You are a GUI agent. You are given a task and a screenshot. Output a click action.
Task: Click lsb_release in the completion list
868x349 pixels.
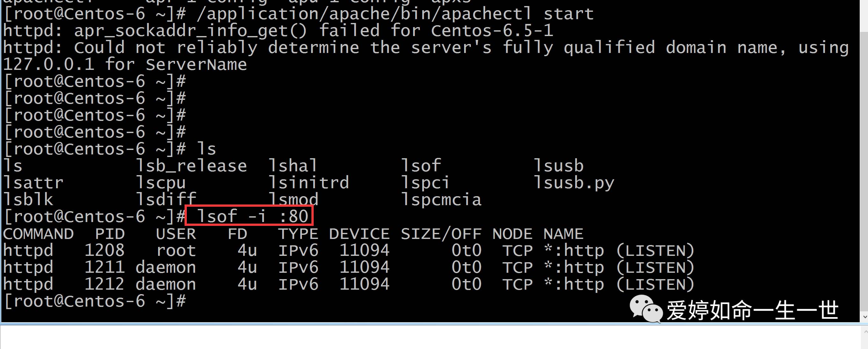pos(191,166)
